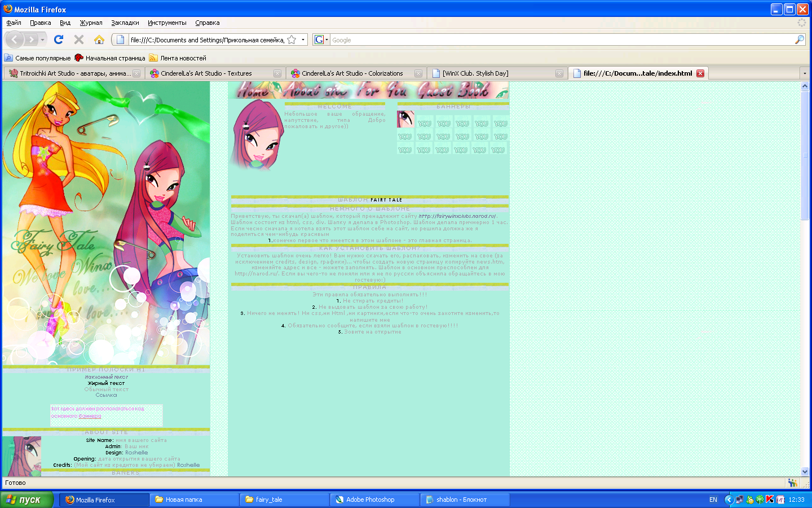Reload the page with the refresh icon
Image resolution: width=812 pixels, height=508 pixels.
tap(59, 40)
